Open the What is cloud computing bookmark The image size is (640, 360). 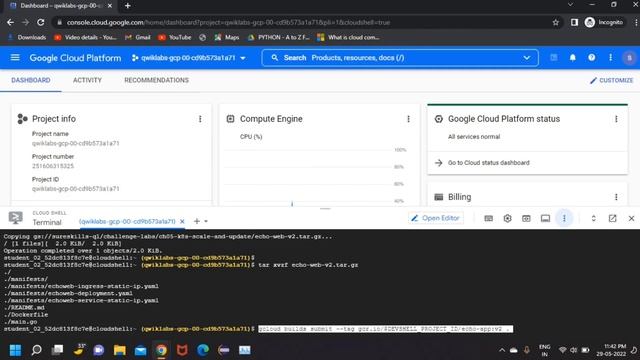tap(348, 38)
